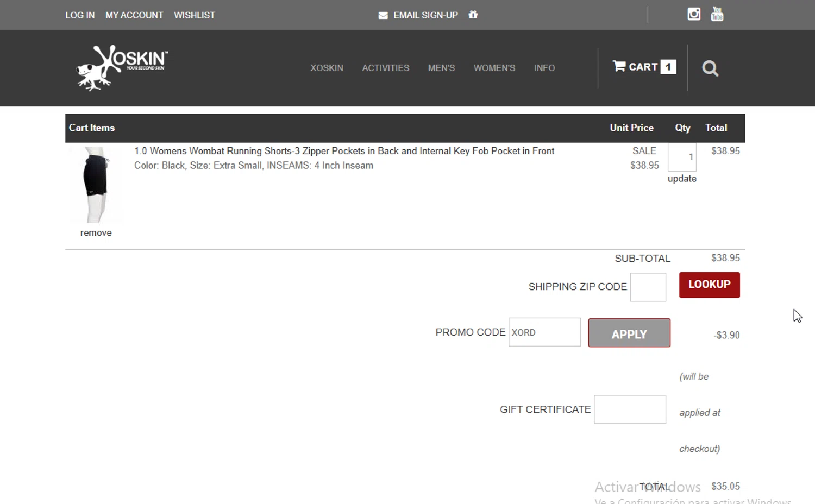Click the Unit Price column header
Screen dimensions: 815x504
pyautogui.click(x=631, y=128)
